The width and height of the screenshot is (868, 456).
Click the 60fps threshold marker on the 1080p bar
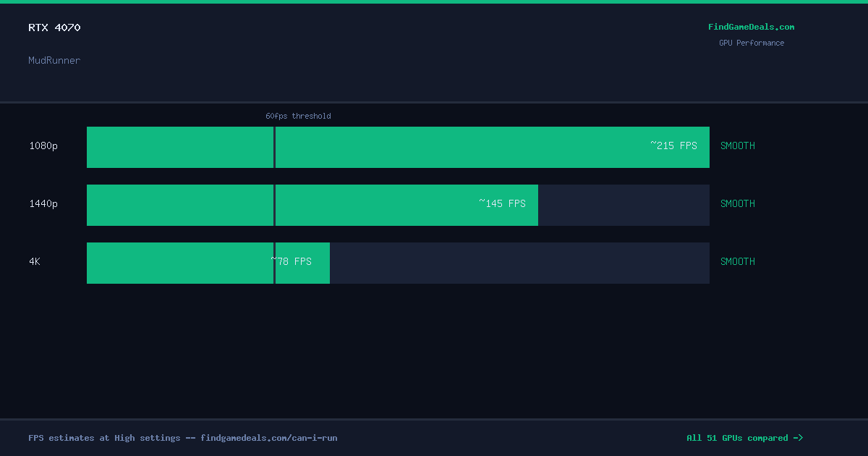(x=274, y=147)
